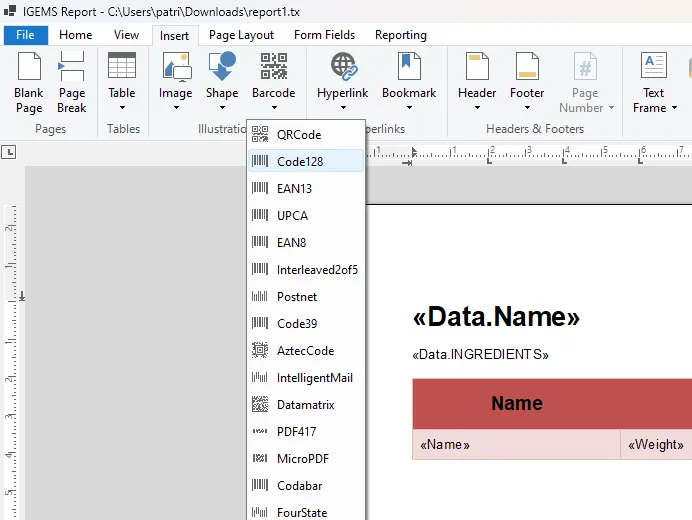Viewport: 692px width, 520px height.
Task: Insert a Page Break
Action: pos(71,83)
